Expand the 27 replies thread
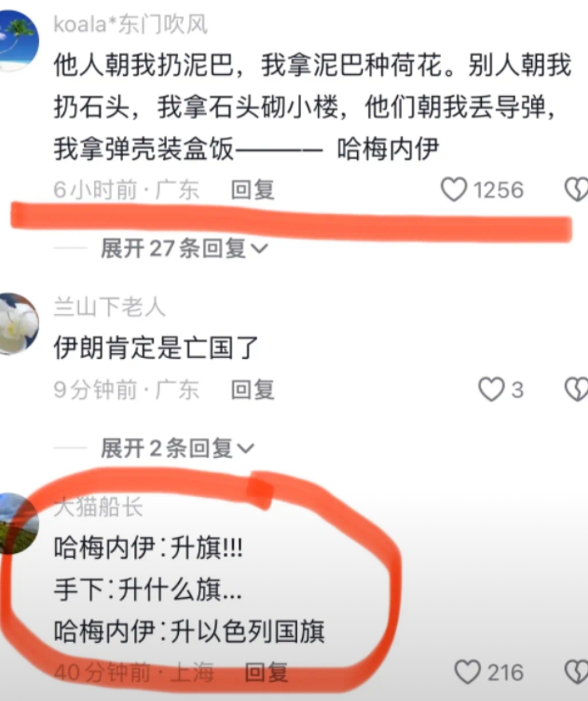Image resolution: width=588 pixels, height=701 pixels. 184,248
